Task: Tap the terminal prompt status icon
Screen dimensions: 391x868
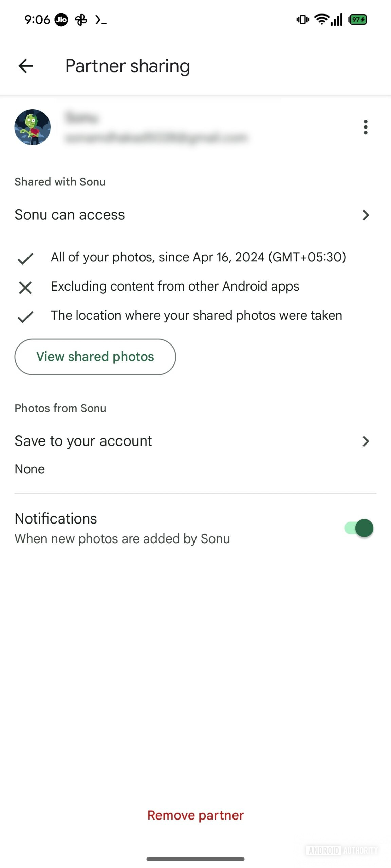Action: click(x=101, y=20)
